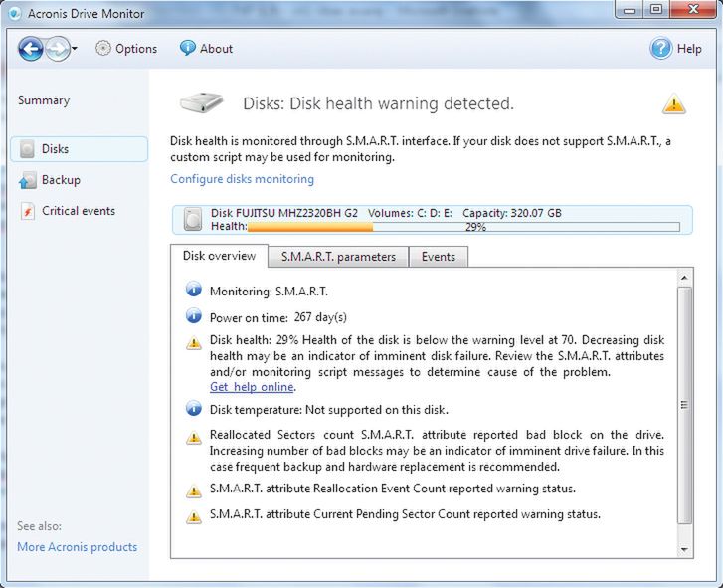Click the Disks drive icon in sidebar

(x=27, y=149)
